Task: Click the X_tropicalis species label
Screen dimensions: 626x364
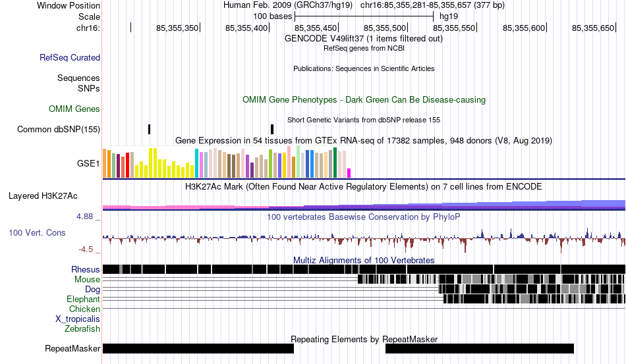Action: (x=78, y=319)
